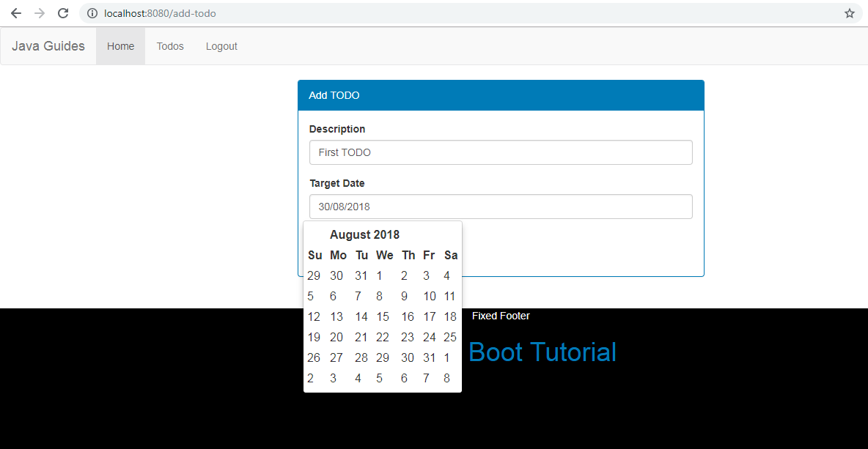Select date 31 in the August calendar
The image size is (868, 449).
[x=429, y=357]
